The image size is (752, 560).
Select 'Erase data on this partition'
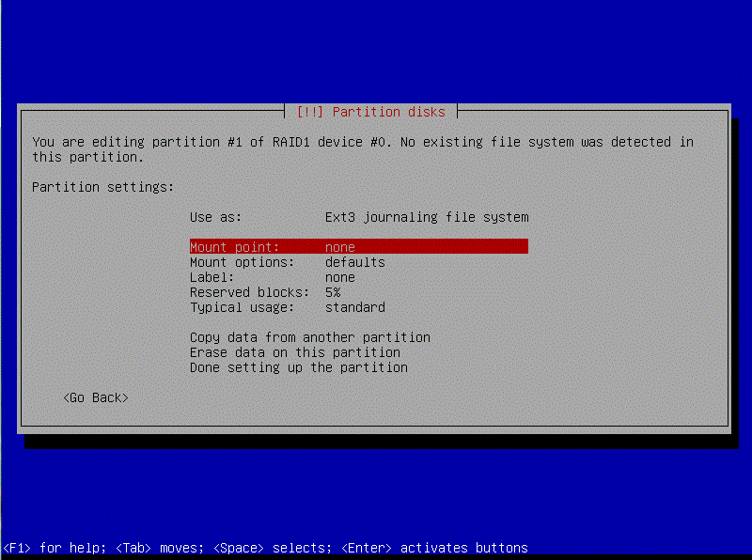295,352
